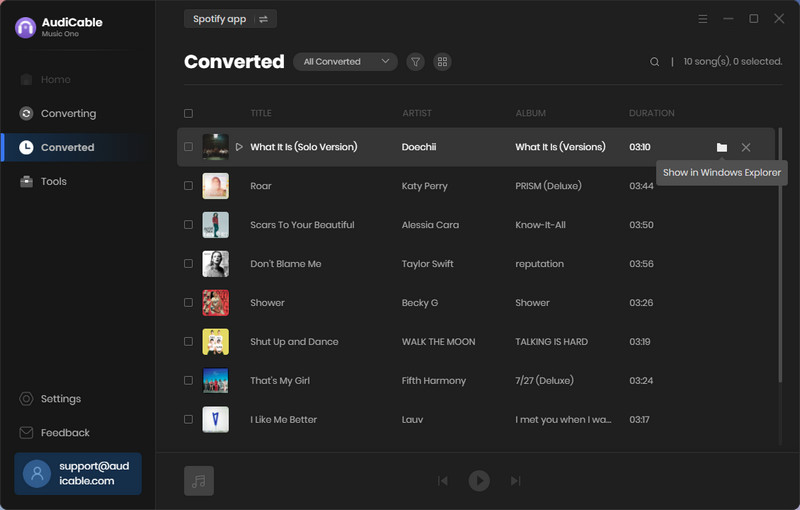Check the Shut Up and Dance checkbox
Image resolution: width=800 pixels, height=510 pixels.
(188, 341)
